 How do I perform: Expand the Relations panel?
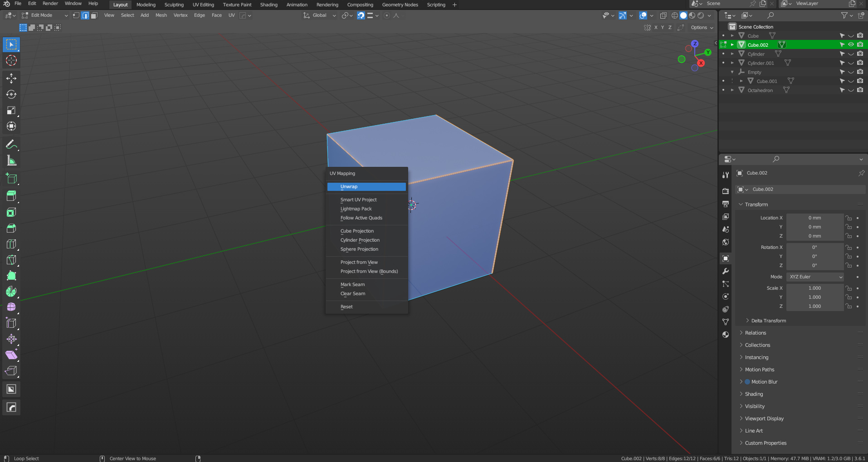(x=756, y=333)
